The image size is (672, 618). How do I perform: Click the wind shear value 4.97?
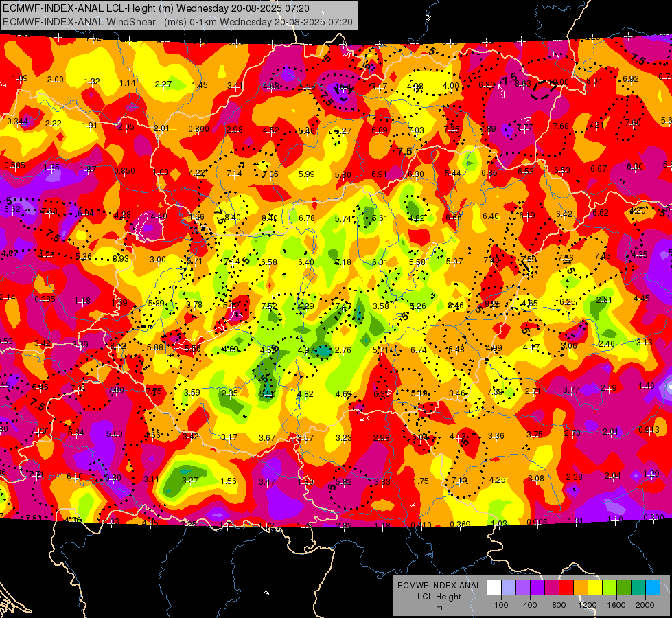(306, 350)
